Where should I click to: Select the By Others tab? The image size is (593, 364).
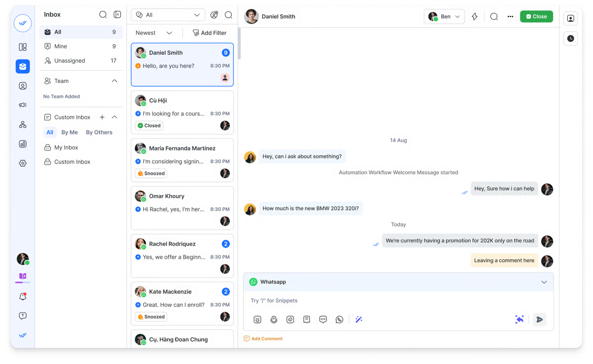[99, 132]
